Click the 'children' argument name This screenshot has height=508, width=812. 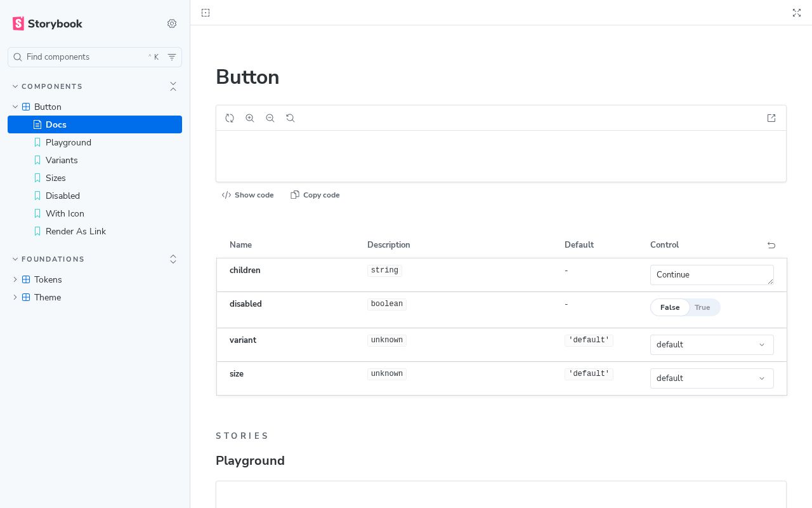click(245, 271)
